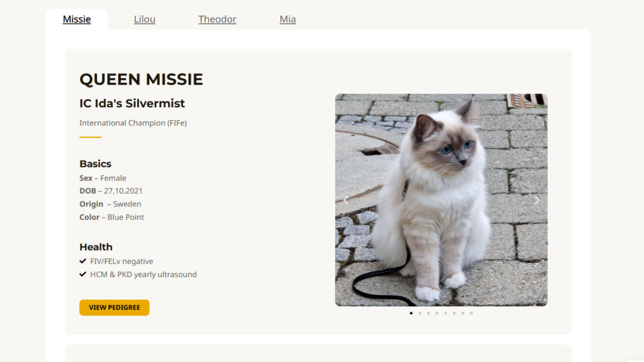Click the DOB 27.10.2021 entry
This screenshot has width=644, height=362.
point(111,190)
